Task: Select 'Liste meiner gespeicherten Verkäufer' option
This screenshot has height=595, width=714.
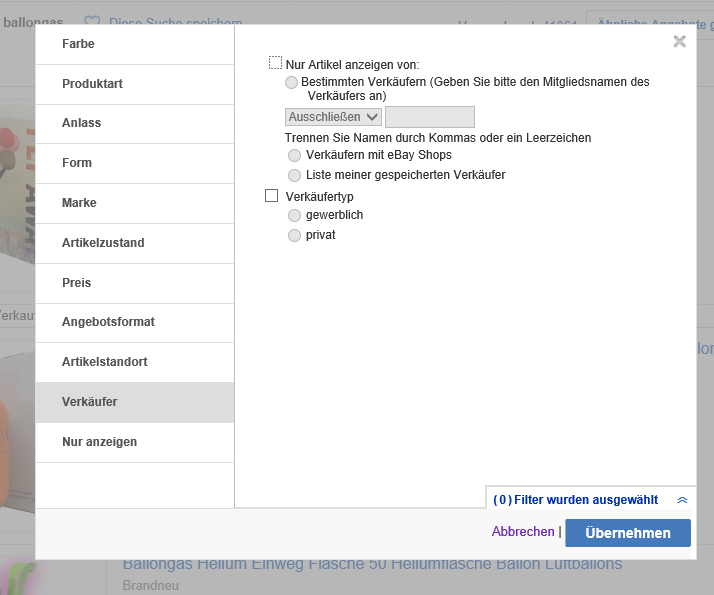Action: pos(294,175)
